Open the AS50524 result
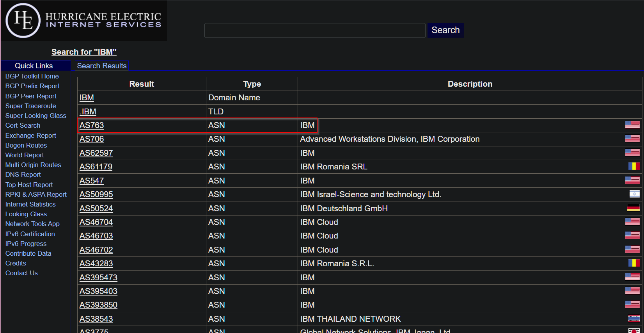The width and height of the screenshot is (644, 333). (96, 208)
